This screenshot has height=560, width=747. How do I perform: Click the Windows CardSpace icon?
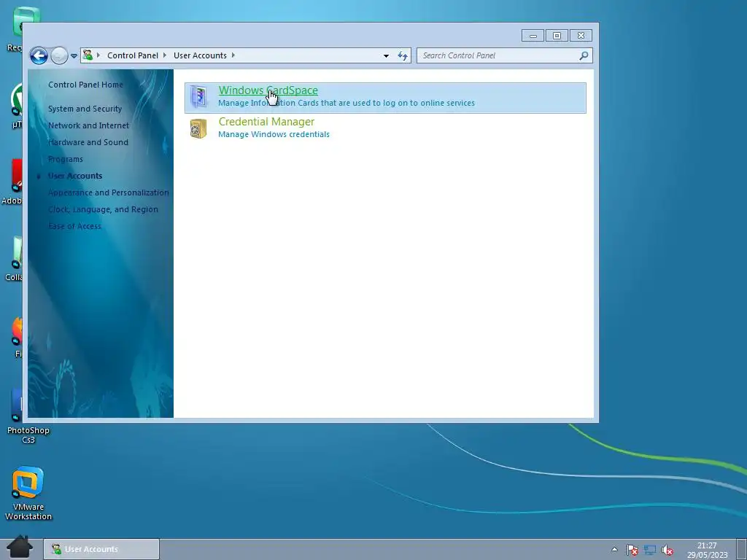(198, 97)
